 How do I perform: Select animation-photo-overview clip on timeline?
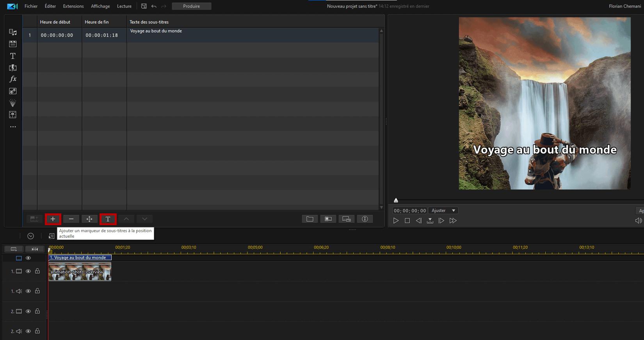[80, 271]
